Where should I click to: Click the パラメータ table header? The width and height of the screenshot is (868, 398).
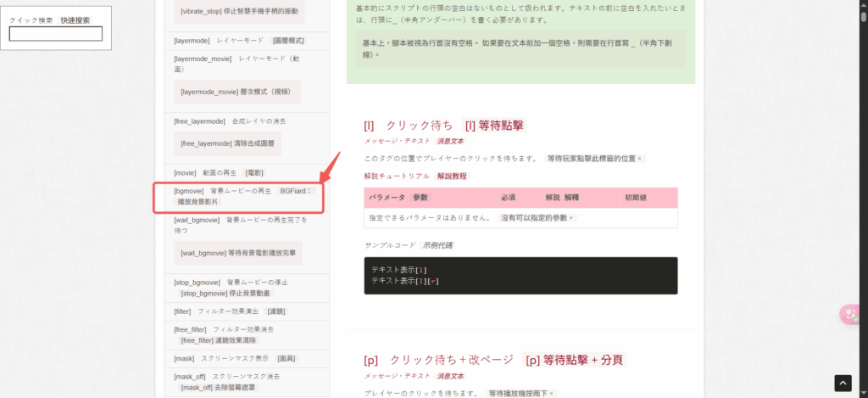[x=431, y=198]
